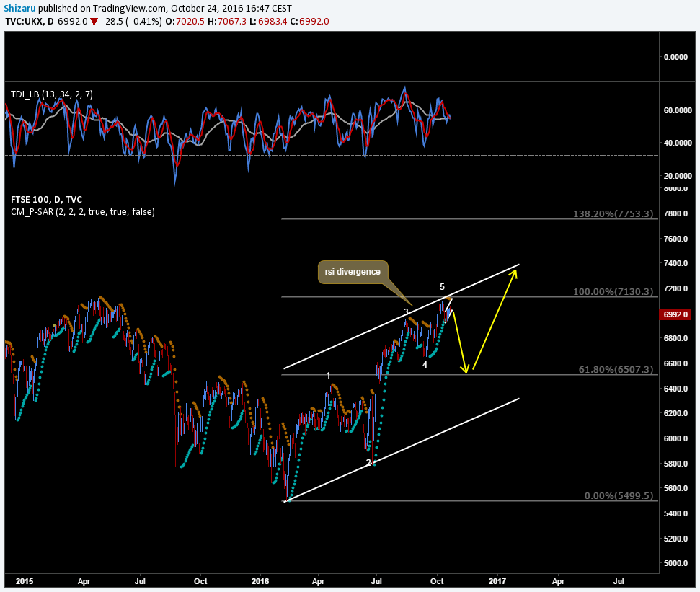This screenshot has width=700, height=592.
Task: Select wave label 4
Action: (x=425, y=365)
